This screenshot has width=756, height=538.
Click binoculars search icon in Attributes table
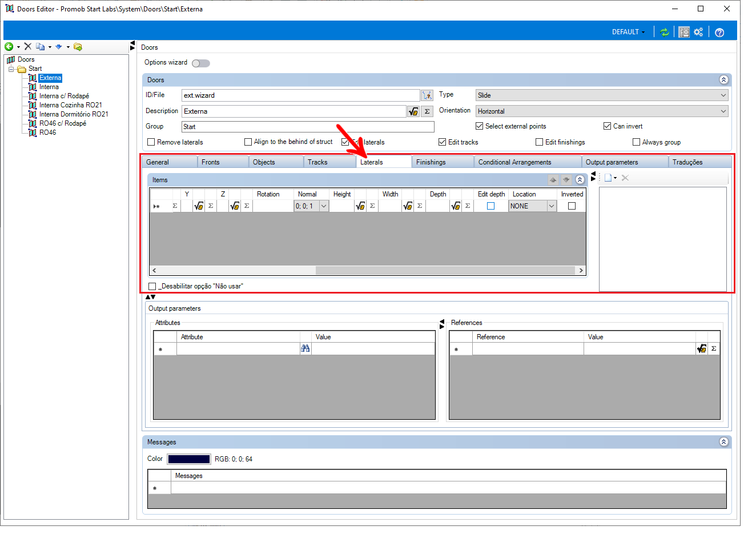click(305, 348)
